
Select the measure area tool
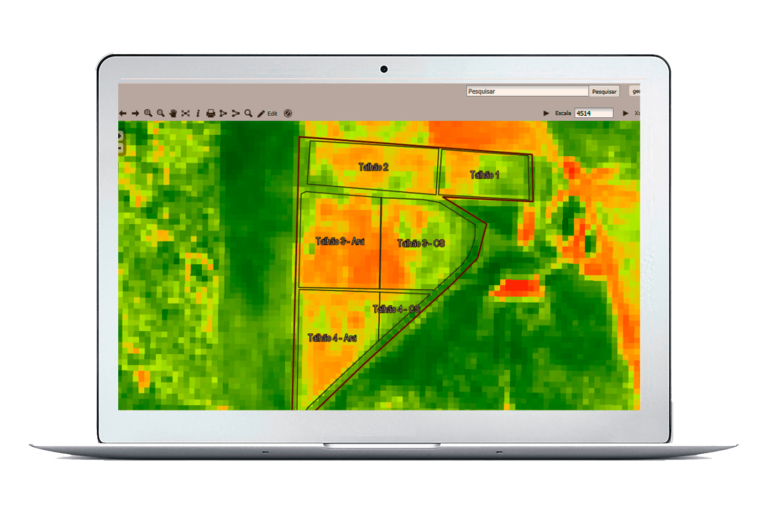click(236, 114)
